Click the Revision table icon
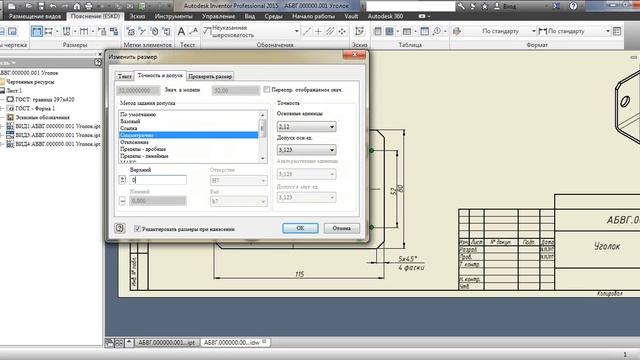640x360 pixels. click(x=407, y=31)
